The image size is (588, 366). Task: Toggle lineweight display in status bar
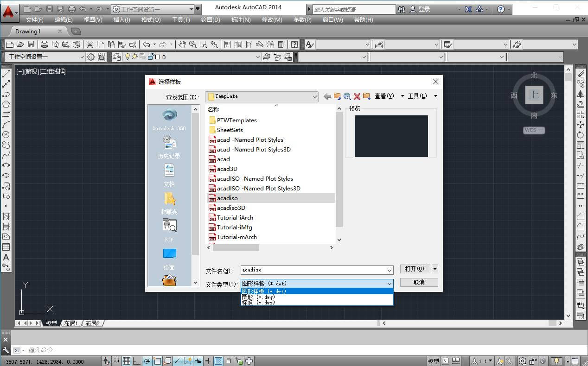pyautogui.click(x=208, y=361)
